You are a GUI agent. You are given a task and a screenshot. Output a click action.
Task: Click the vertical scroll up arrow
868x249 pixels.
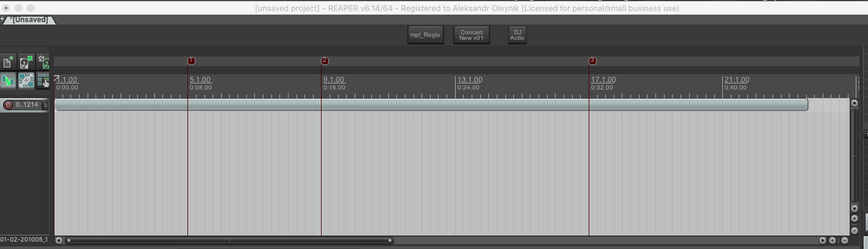click(x=855, y=103)
